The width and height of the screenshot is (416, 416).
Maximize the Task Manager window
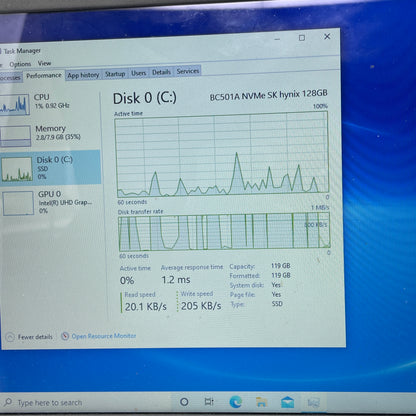pos(302,38)
